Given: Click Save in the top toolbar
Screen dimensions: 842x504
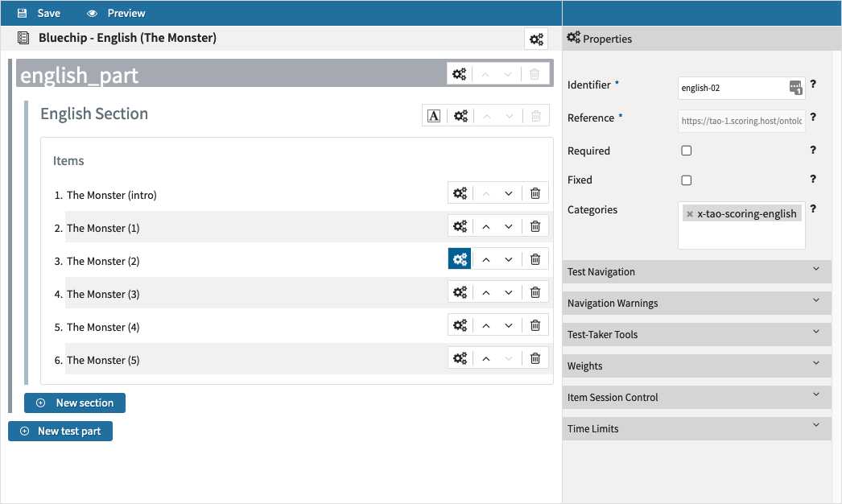Looking at the screenshot, I should click(39, 13).
